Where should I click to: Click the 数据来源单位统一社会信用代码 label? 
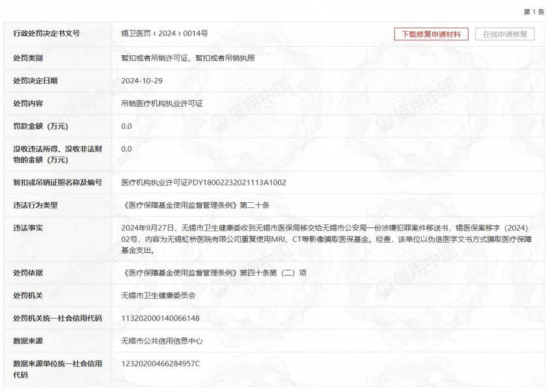coord(58,369)
